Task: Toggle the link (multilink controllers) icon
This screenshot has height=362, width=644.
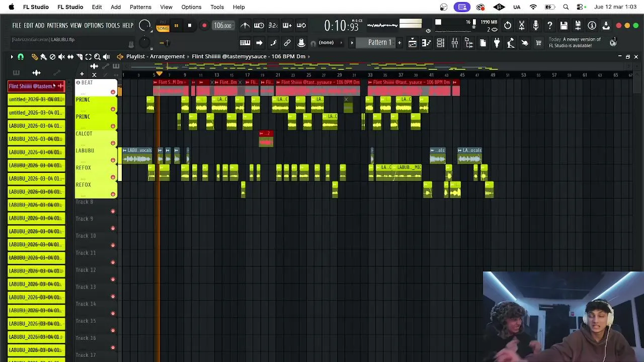Action: coord(287,43)
